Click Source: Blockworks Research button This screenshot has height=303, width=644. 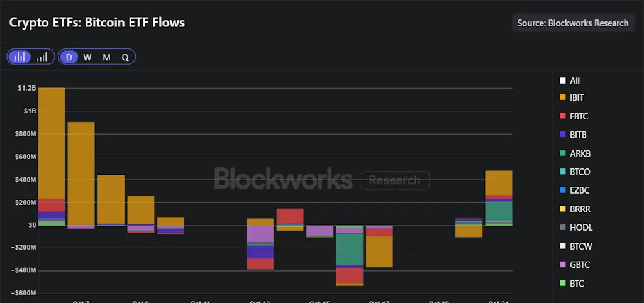coord(573,23)
